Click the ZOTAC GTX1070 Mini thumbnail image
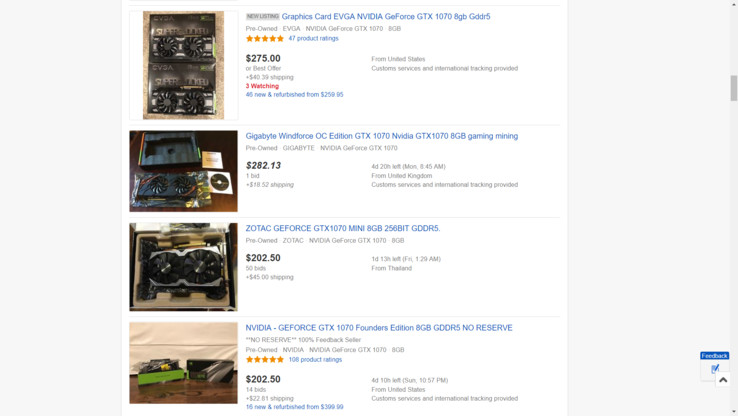This screenshot has height=416, width=738. [x=184, y=267]
